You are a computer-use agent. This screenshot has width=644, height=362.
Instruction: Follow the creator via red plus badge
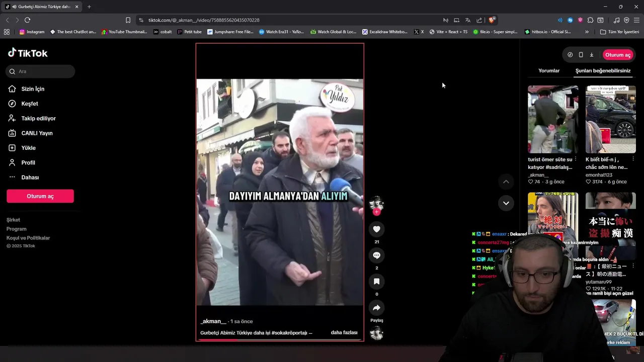pyautogui.click(x=376, y=212)
